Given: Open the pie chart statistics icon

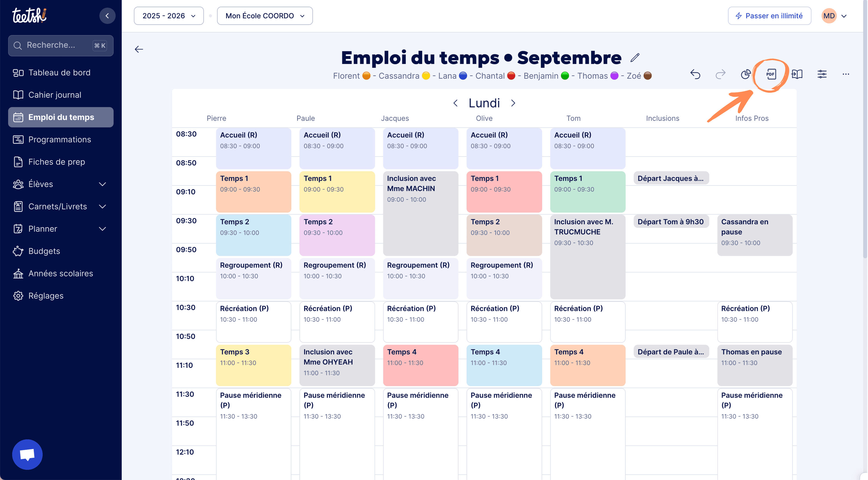Looking at the screenshot, I should coord(746,74).
